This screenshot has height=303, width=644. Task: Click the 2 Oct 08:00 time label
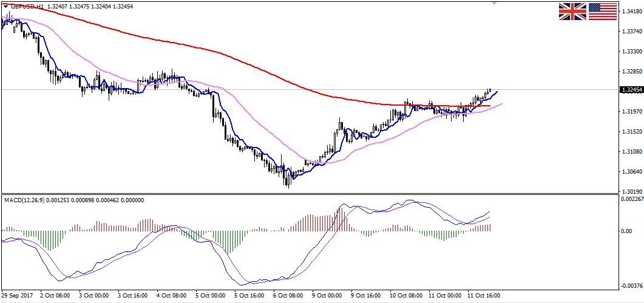[55, 295]
